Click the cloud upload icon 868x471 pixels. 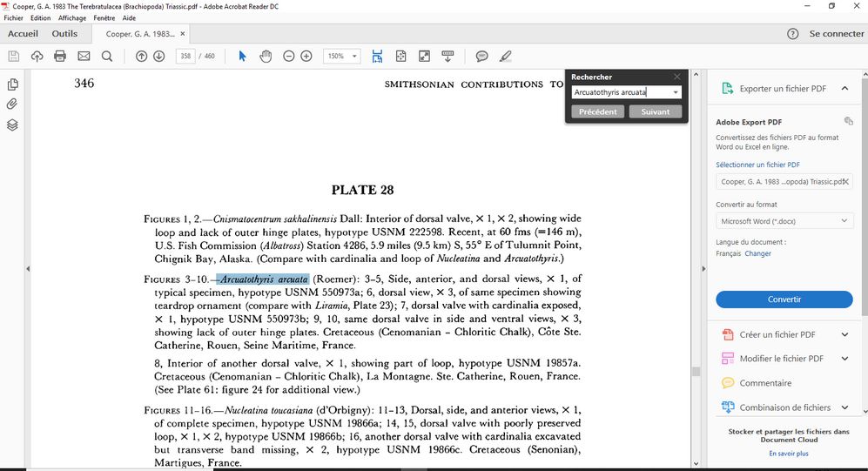(x=37, y=56)
